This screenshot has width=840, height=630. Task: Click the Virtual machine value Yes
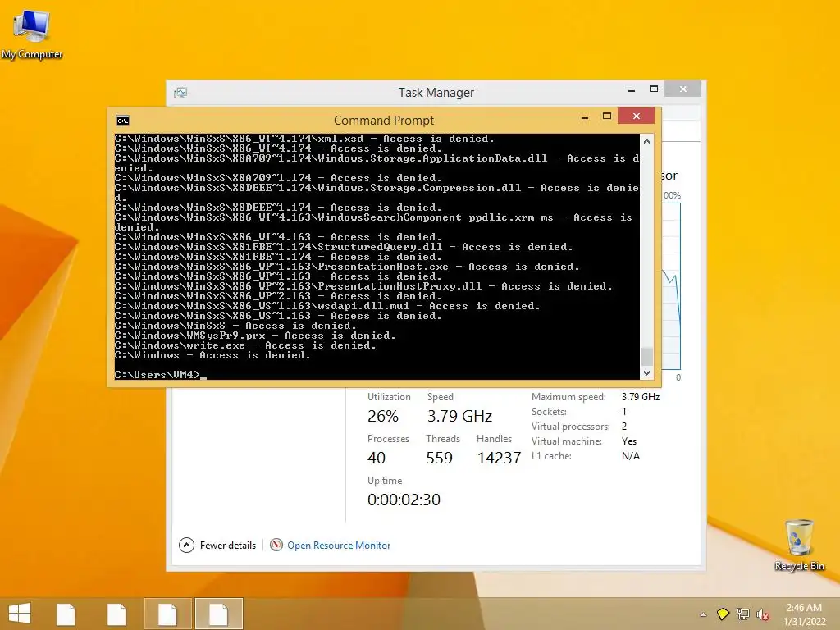coord(629,441)
